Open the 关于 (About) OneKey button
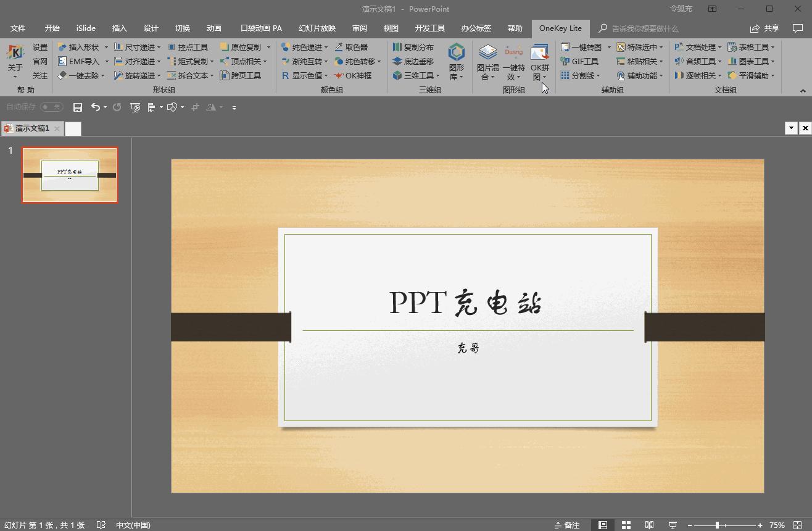812x531 pixels. tap(15, 61)
